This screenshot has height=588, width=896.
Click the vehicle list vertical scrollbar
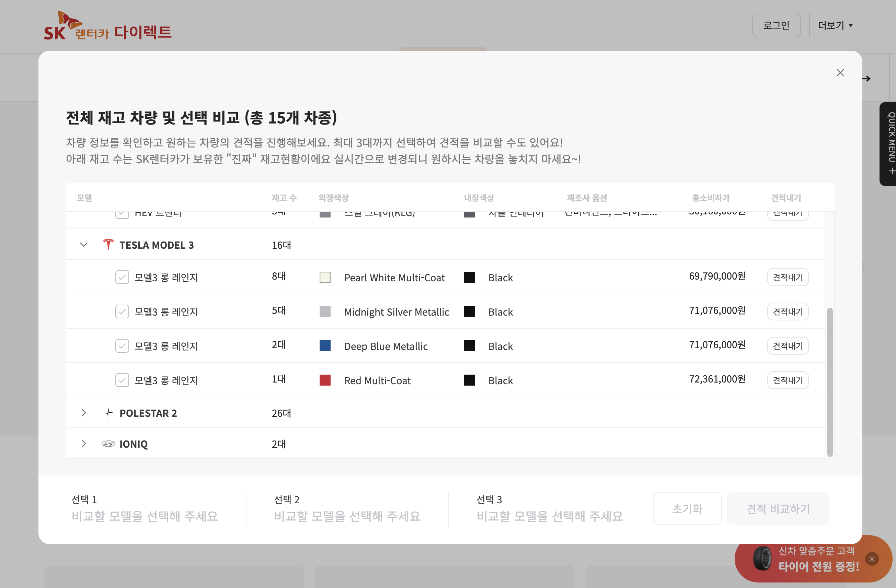(x=830, y=382)
